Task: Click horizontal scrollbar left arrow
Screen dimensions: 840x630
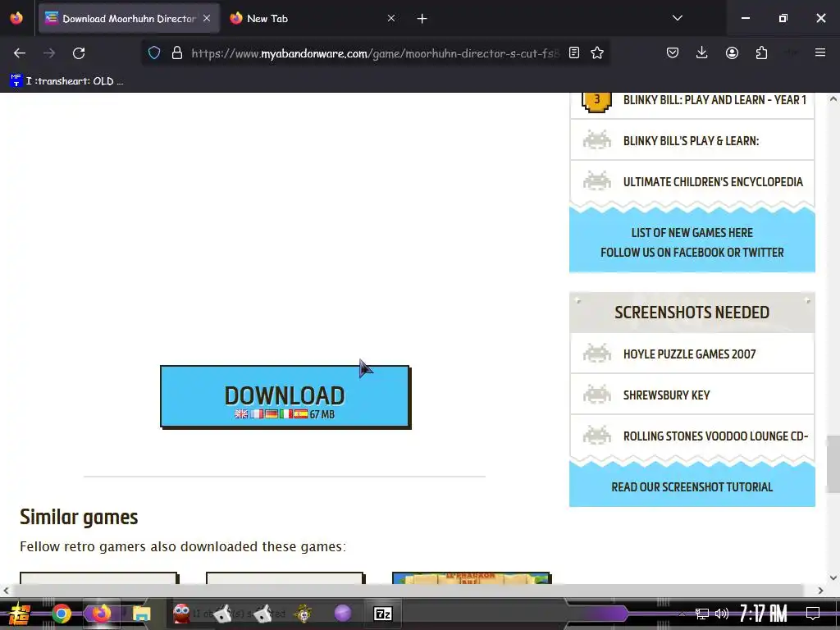Action: 6,591
